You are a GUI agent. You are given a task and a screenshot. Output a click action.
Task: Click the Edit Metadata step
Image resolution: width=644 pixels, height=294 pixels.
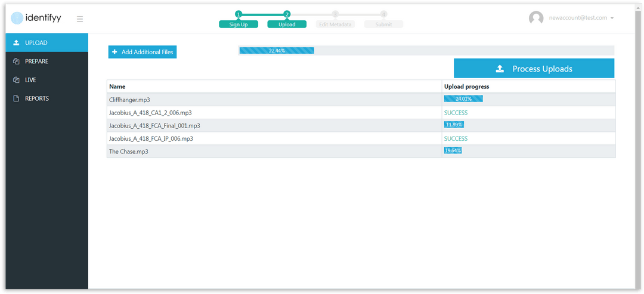click(335, 24)
